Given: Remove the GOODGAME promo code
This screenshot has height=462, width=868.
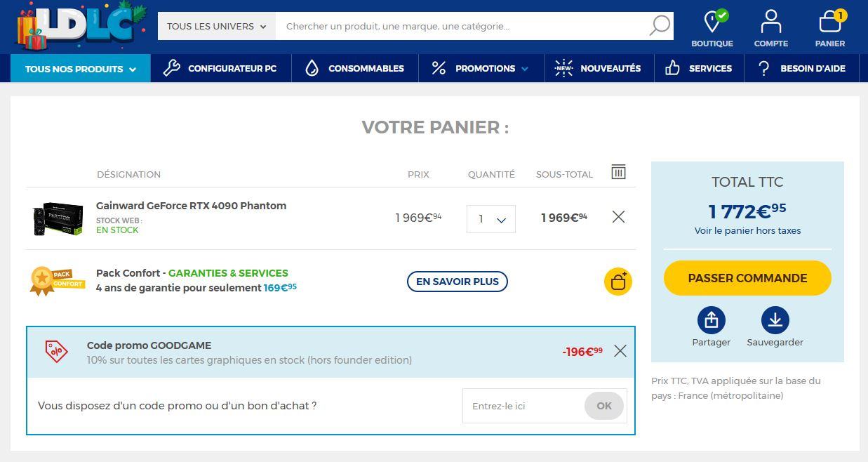Looking at the screenshot, I should (620, 351).
